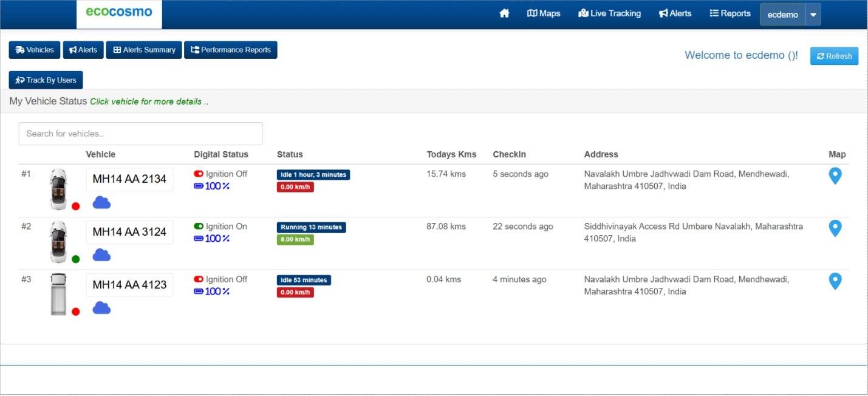868x396 pixels.
Task: Toggle Ignition Off switch for MH14 AA 4123
Action: [199, 279]
